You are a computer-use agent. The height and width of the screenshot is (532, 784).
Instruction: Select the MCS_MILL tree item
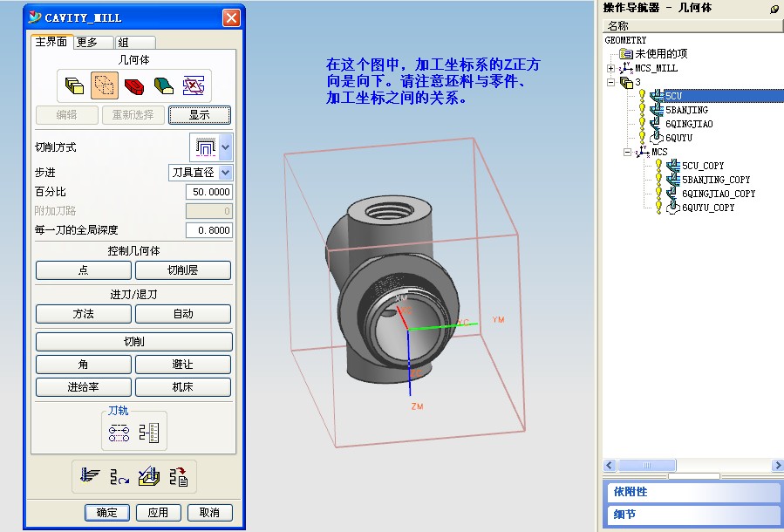(656, 69)
